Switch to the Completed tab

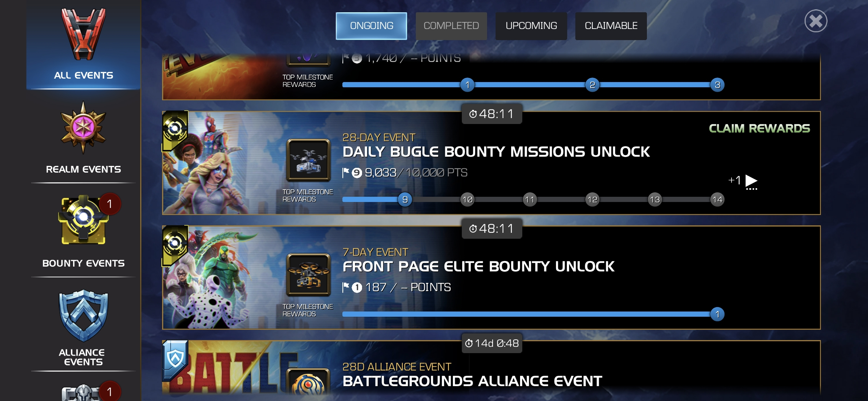click(x=451, y=26)
